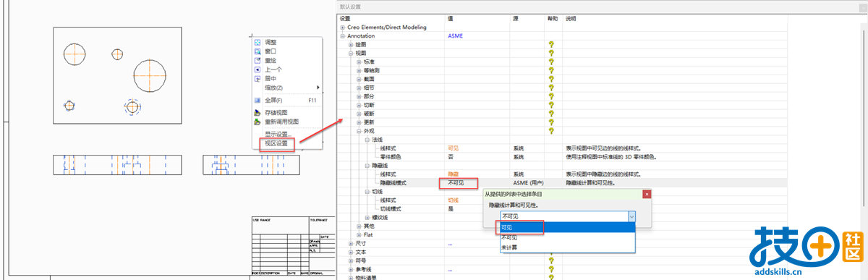Open help question mark for 标准 row
This screenshot has width=868, height=280.
pyautogui.click(x=552, y=61)
